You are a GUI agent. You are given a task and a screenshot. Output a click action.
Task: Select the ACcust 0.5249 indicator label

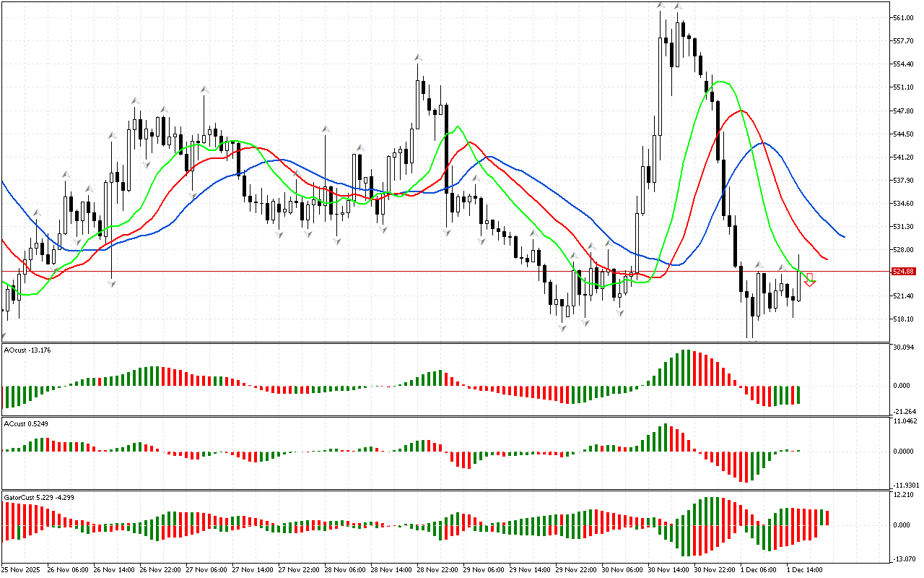click(x=25, y=423)
